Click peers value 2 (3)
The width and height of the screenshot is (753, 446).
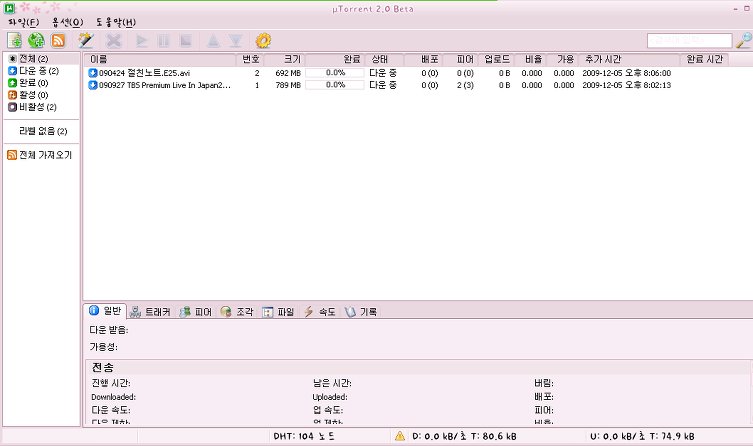pyautogui.click(x=465, y=85)
